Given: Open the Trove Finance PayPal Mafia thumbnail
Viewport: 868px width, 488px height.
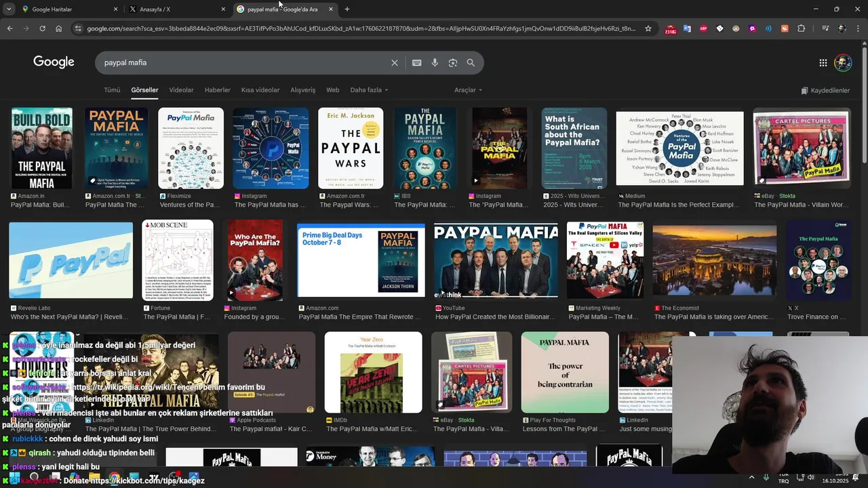Looking at the screenshot, I should click(x=818, y=260).
